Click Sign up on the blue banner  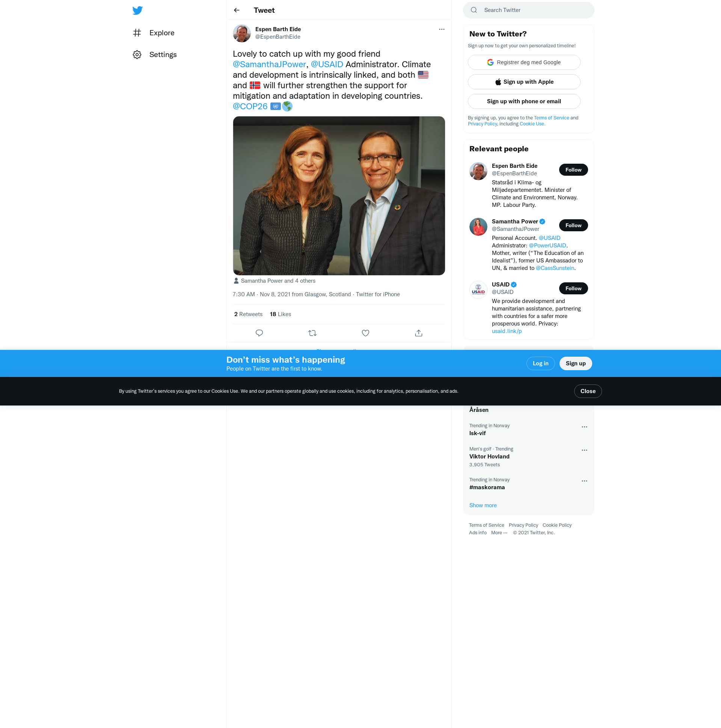pyautogui.click(x=576, y=363)
